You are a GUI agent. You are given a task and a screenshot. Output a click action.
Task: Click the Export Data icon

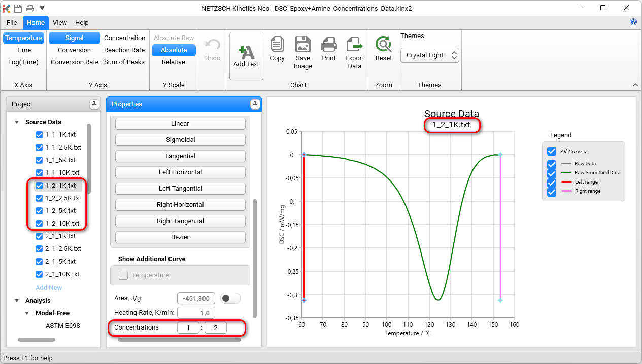[x=355, y=45]
